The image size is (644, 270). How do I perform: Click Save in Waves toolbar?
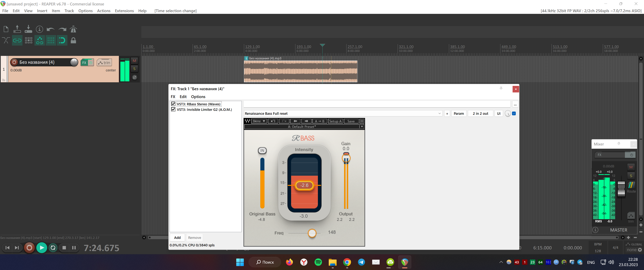(351, 121)
